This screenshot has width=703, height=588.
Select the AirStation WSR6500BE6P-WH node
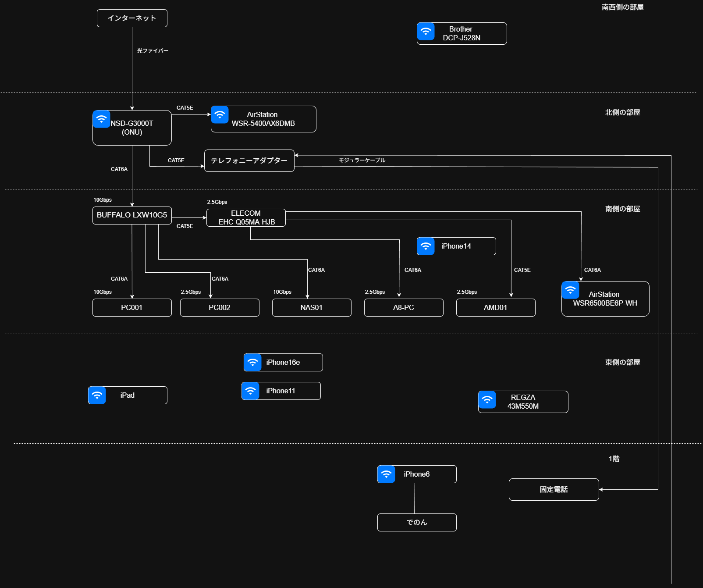point(605,299)
